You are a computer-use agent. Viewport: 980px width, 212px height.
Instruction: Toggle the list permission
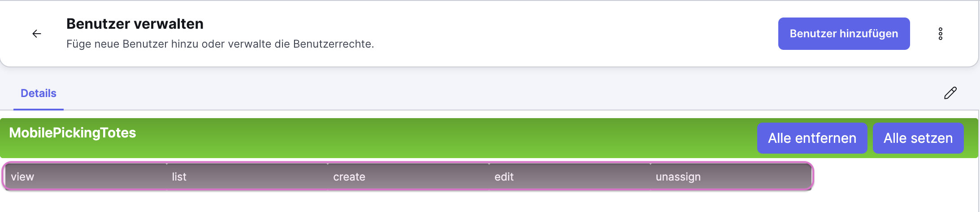(x=247, y=177)
